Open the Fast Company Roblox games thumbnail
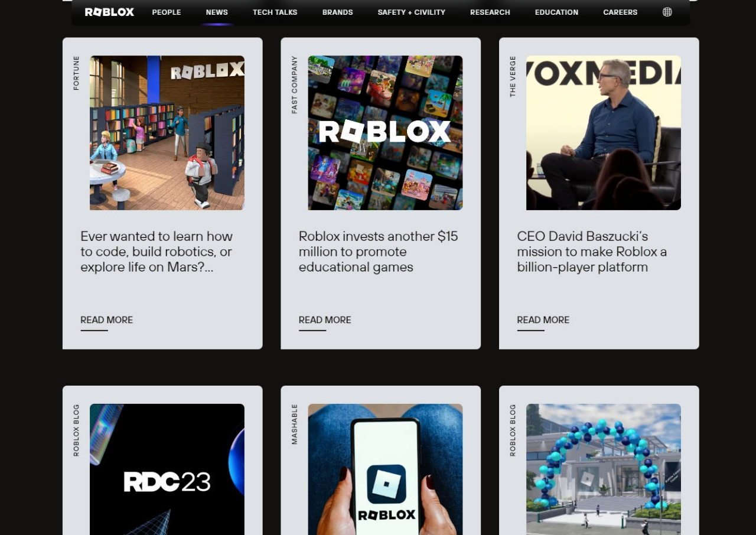 (x=385, y=133)
